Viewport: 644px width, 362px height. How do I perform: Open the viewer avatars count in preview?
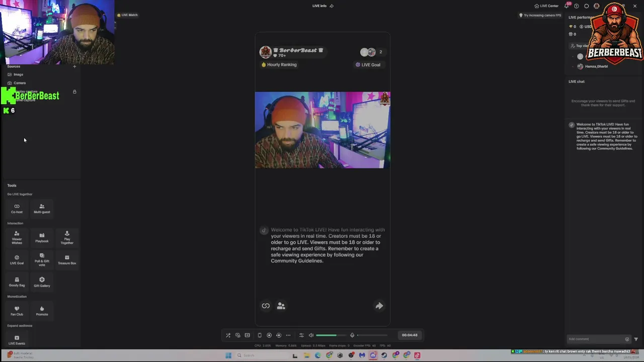pos(371,52)
